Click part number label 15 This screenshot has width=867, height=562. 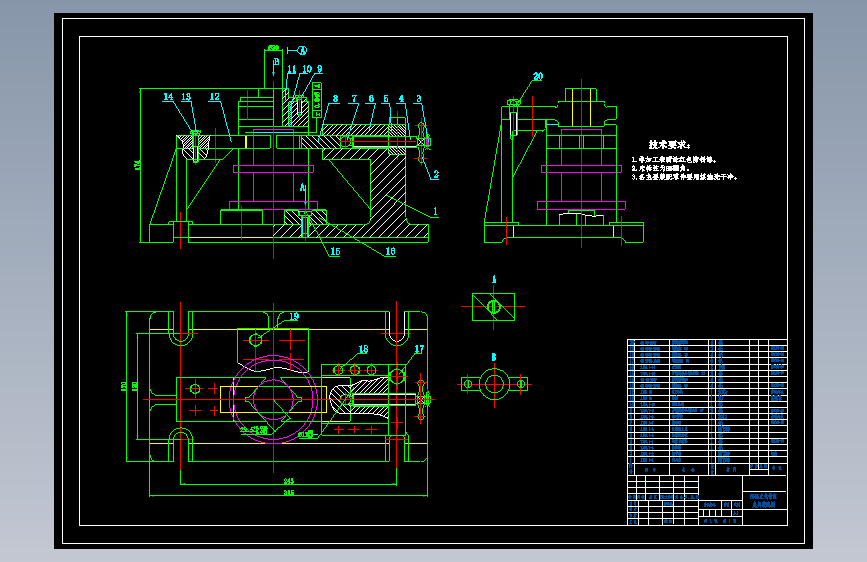335,252
